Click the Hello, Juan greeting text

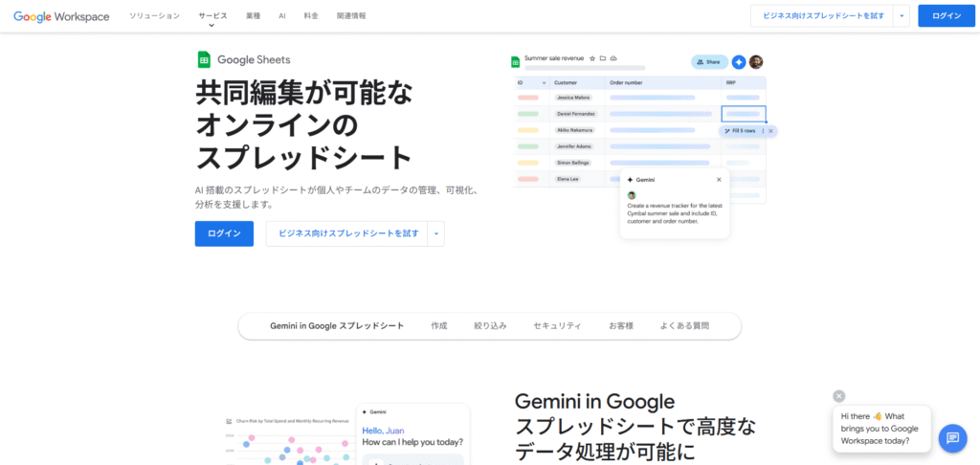383,431
